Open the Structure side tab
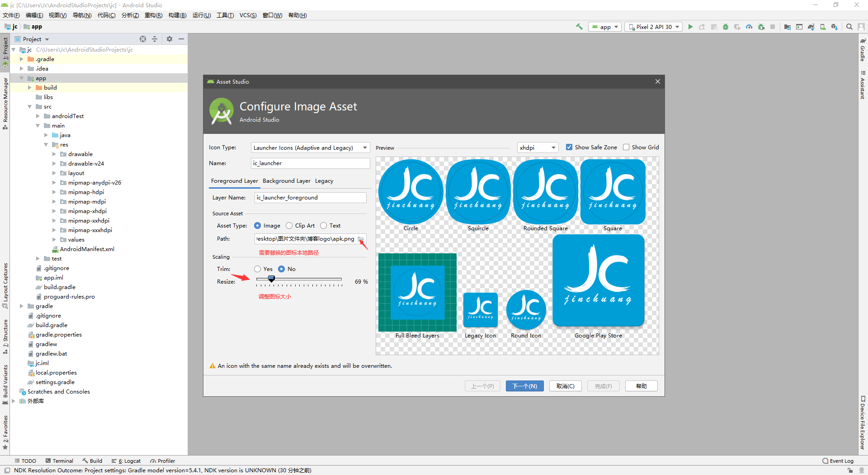 pyautogui.click(x=5, y=337)
